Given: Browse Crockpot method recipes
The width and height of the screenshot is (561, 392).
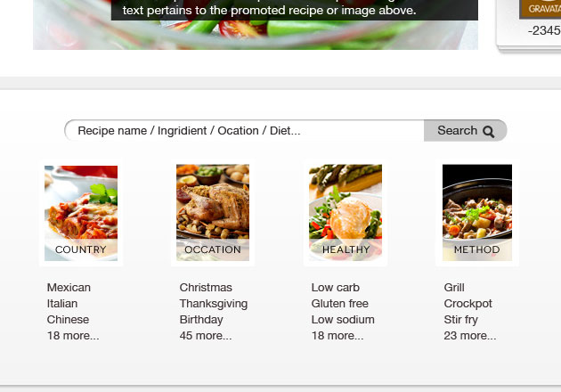Looking at the screenshot, I should coord(468,304).
